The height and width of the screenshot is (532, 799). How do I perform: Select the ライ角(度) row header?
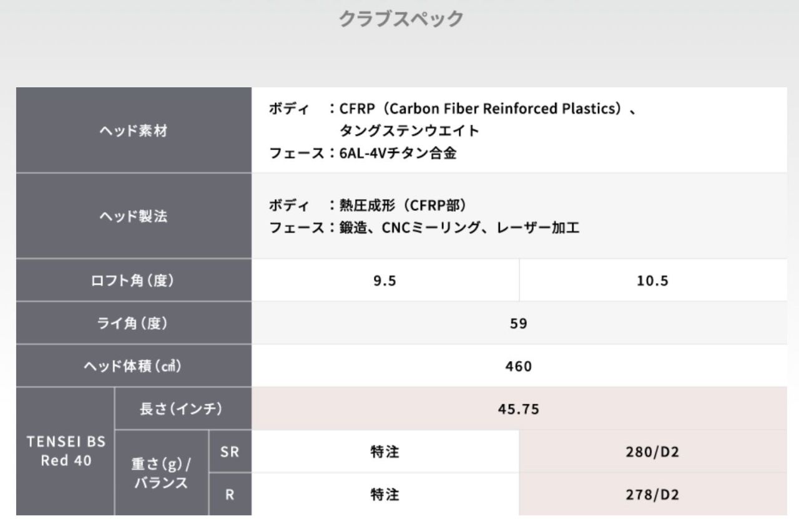click(x=134, y=323)
